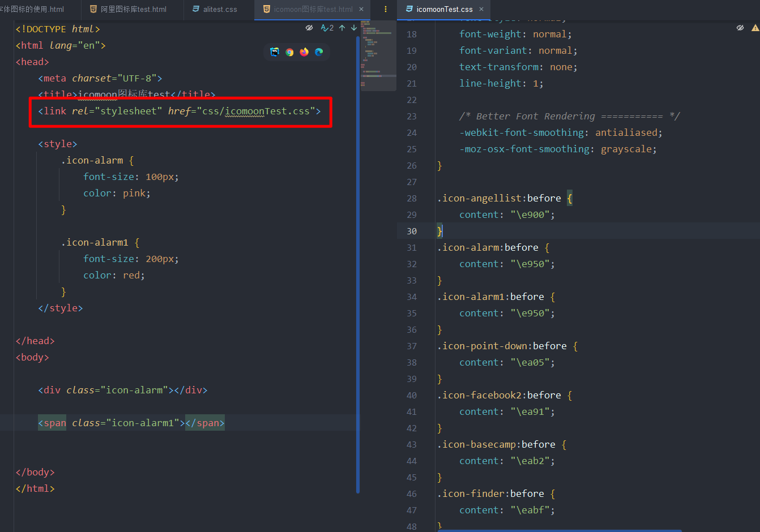Image resolution: width=760 pixels, height=532 pixels.
Task: Click content "\eabf" value
Action: point(530,510)
